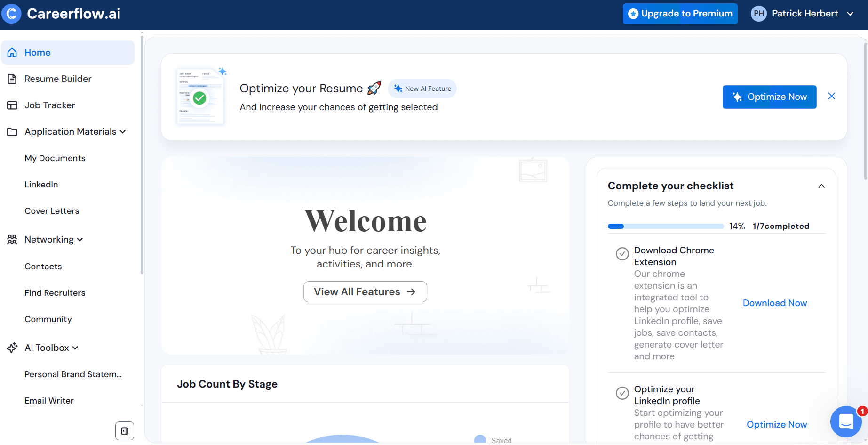Click the Upgrade to Premium button
The height and width of the screenshot is (445, 868).
pyautogui.click(x=680, y=14)
